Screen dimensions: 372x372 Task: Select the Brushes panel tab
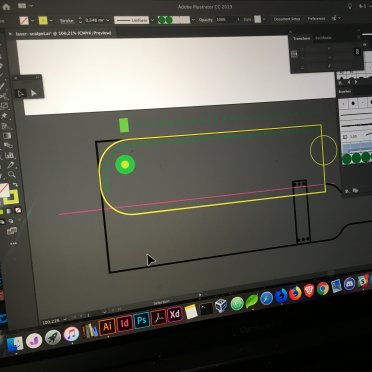click(344, 91)
